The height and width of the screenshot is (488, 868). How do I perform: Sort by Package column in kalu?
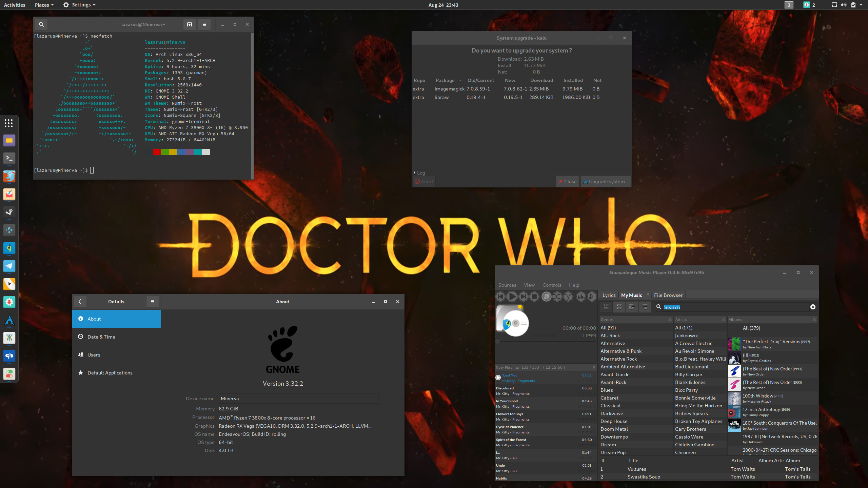[448, 80]
